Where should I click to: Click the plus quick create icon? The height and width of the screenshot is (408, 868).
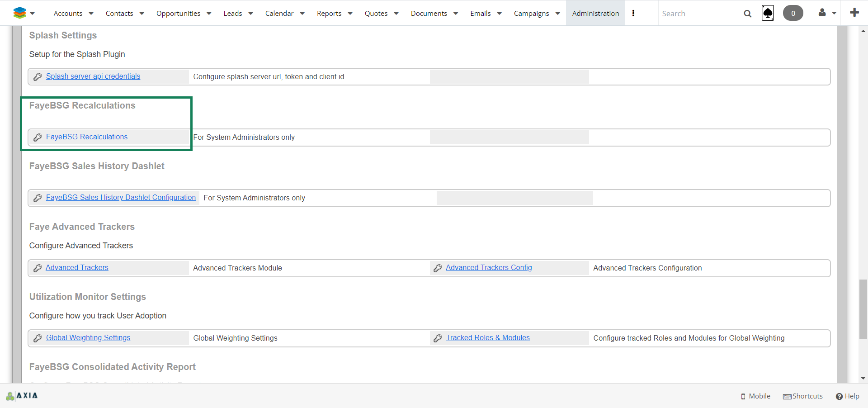[854, 13]
